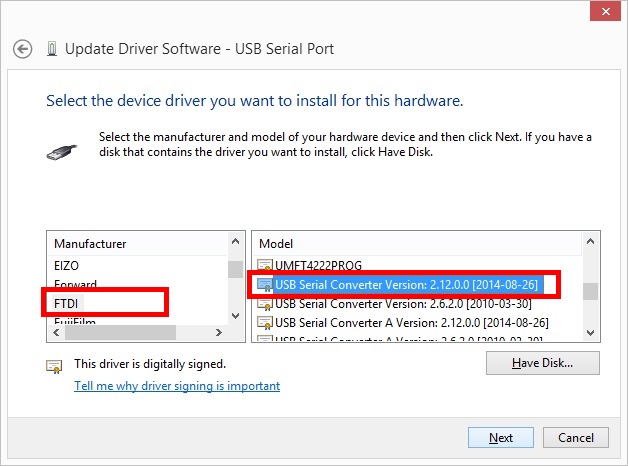This screenshot has height=466, width=628.
Task: Click Manufacturer list scroll-down arrow
Action: 236,316
